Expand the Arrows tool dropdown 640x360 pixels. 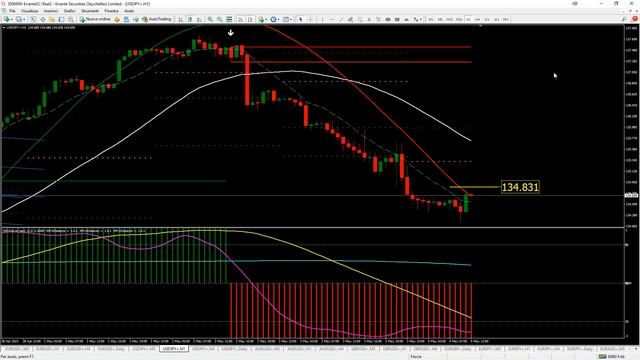pyautogui.click(x=421, y=19)
